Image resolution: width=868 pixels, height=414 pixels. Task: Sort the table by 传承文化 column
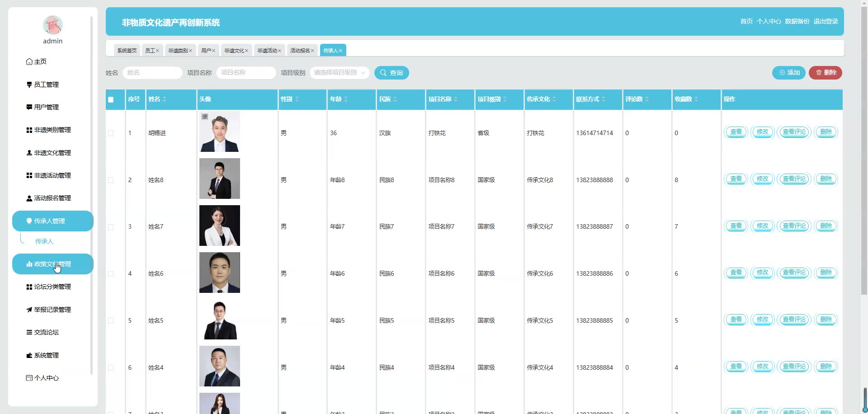tap(554, 99)
